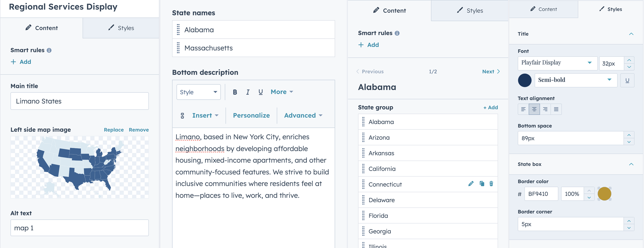Select justify text alignment
Screen dimensions: 644x248
556,109
